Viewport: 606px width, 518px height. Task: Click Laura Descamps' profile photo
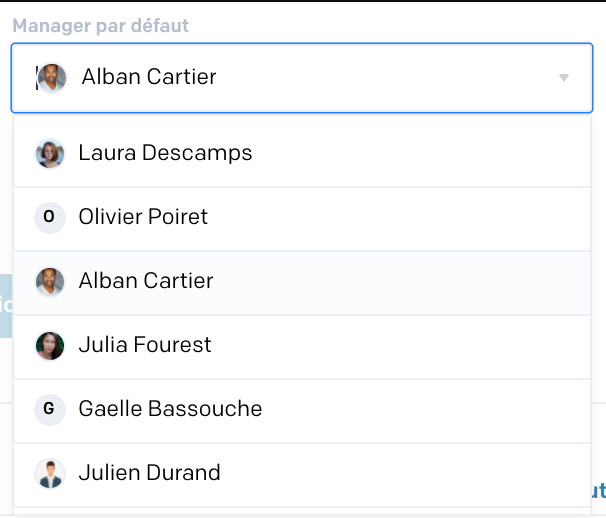(x=50, y=154)
